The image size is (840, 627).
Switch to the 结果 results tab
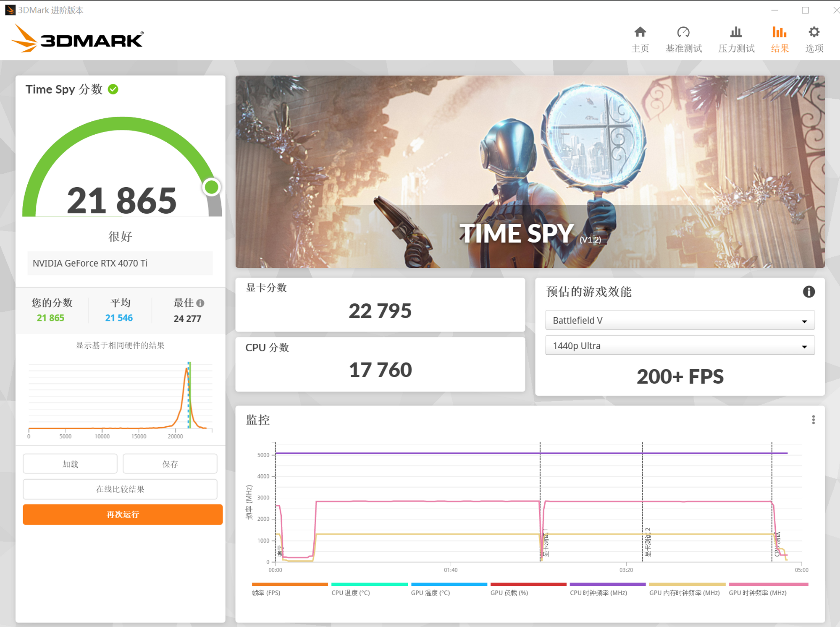click(x=779, y=38)
